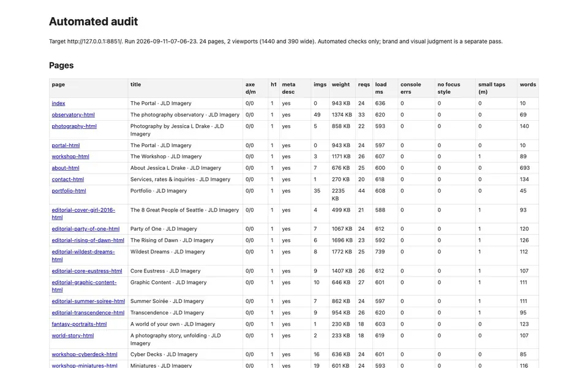
Task: Click load ms value '588'
Action: pyautogui.click(x=380, y=210)
